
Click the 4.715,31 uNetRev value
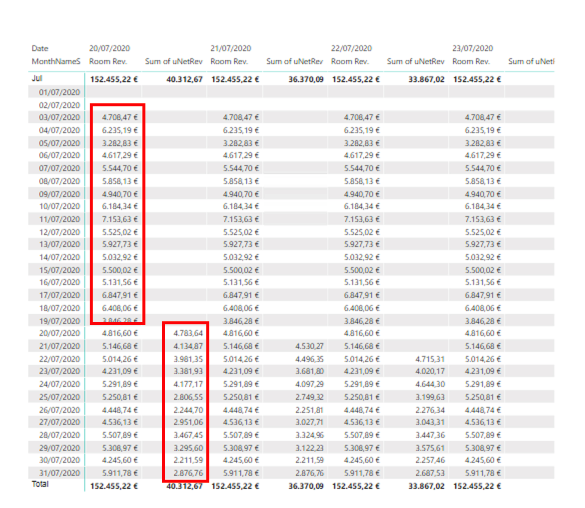[x=430, y=359]
